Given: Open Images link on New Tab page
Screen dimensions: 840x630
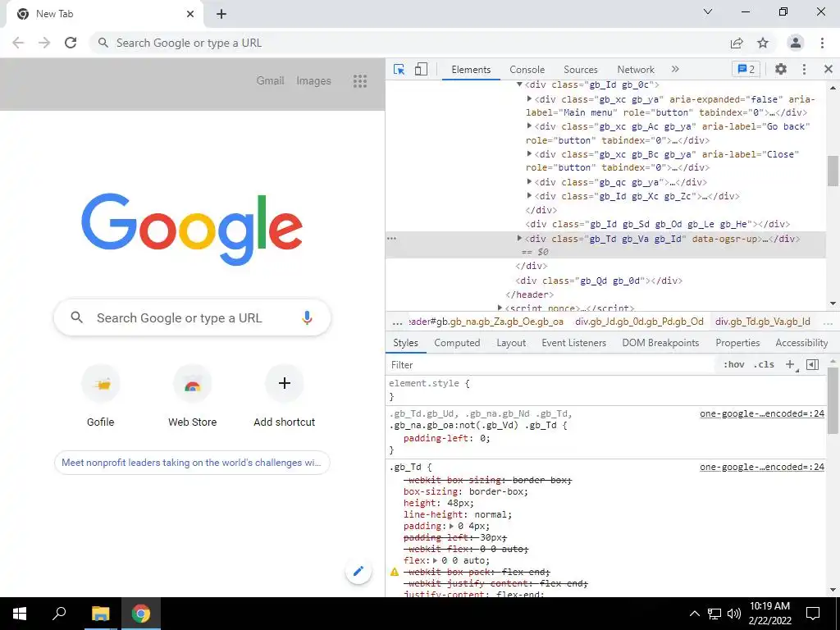Looking at the screenshot, I should 313,81.
